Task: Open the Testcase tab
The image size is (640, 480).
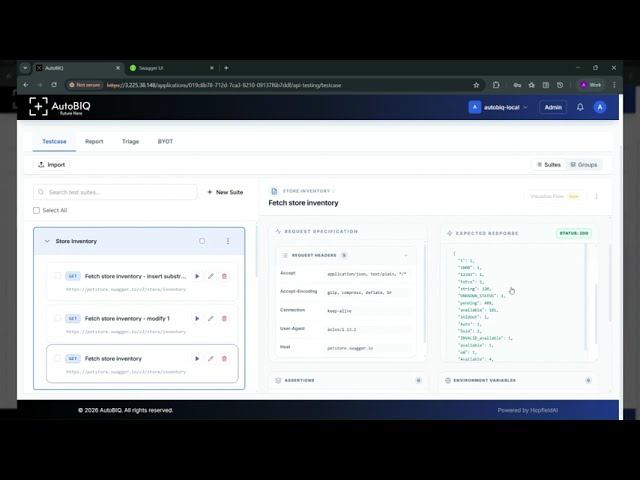Action: click(x=54, y=141)
